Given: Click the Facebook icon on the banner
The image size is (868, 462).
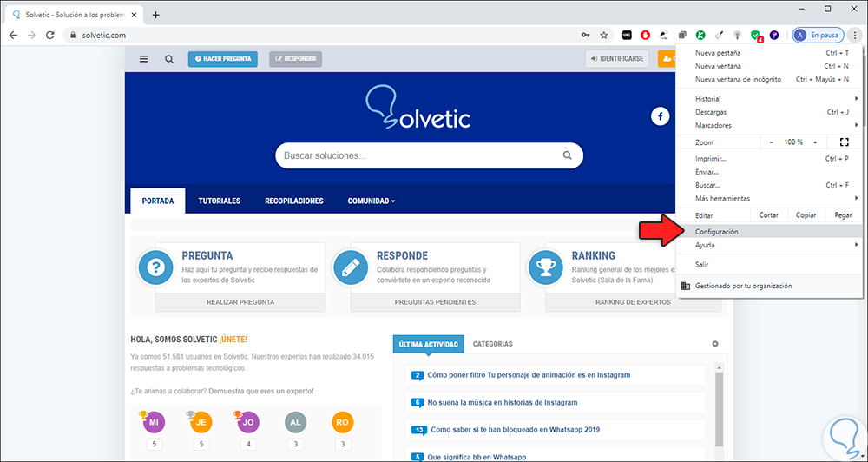Looking at the screenshot, I should coord(660,116).
